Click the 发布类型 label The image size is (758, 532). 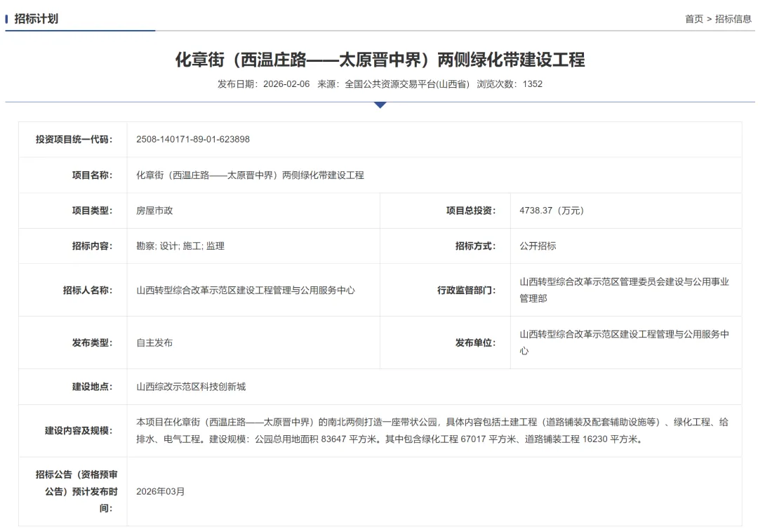(92, 343)
